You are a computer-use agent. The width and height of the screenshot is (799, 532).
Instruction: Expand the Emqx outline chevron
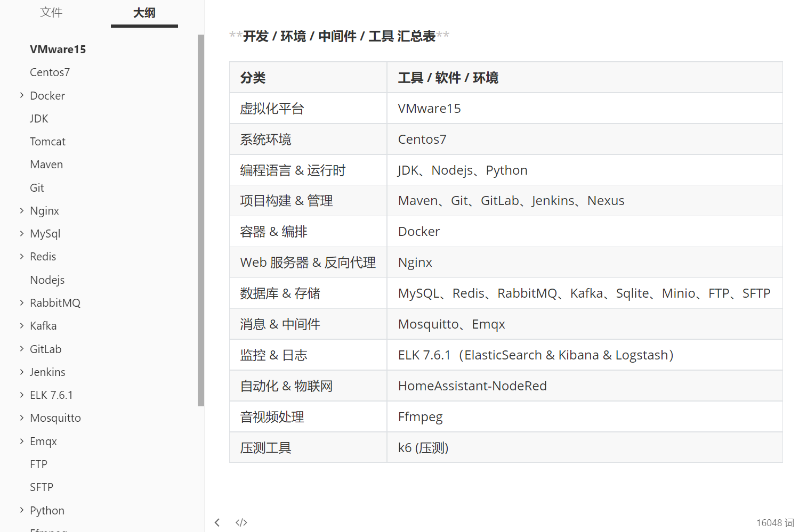(22, 441)
